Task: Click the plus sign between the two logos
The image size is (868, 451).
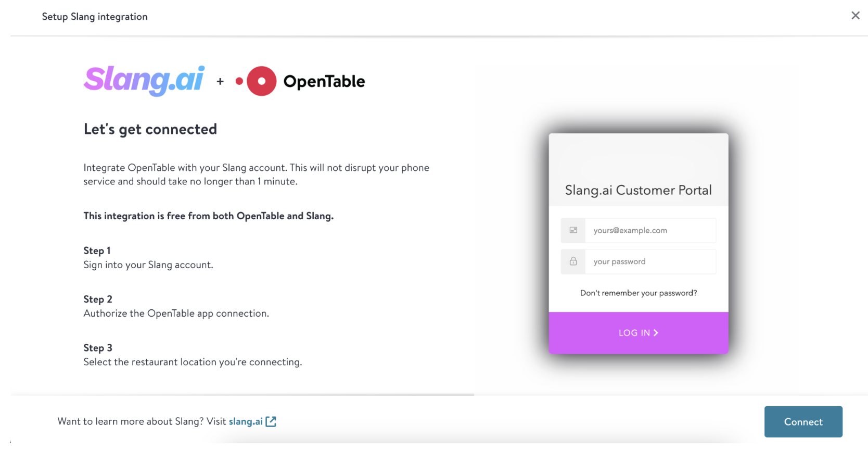Action: (220, 81)
